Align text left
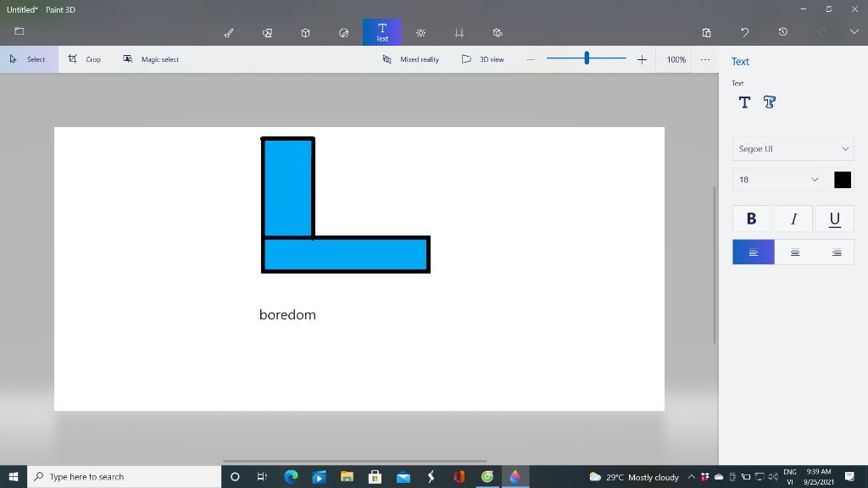The image size is (868, 488). (x=754, y=252)
